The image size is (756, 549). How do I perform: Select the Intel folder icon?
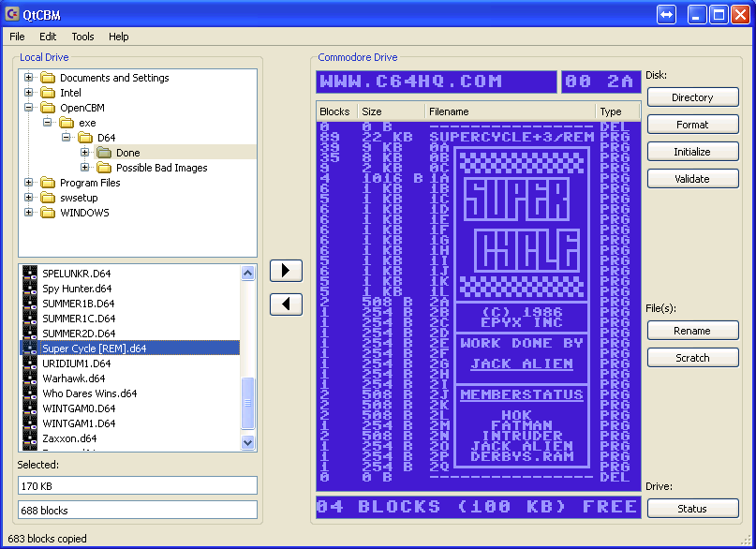pyautogui.click(x=48, y=93)
